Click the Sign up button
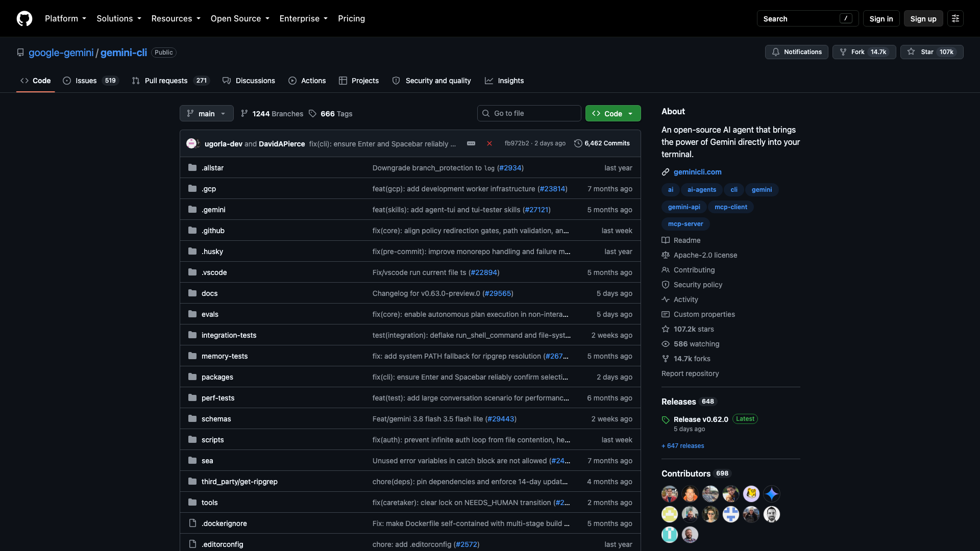The image size is (980, 551). [923, 18]
